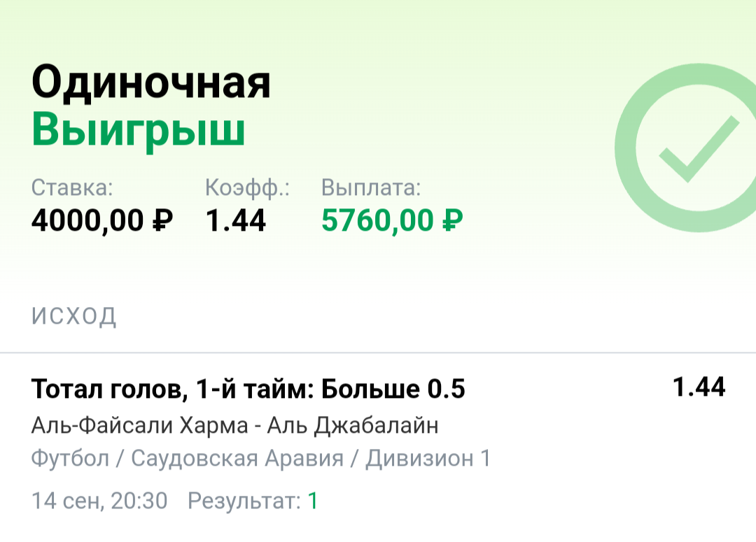Click the "ИСХОД" section header

(x=74, y=317)
